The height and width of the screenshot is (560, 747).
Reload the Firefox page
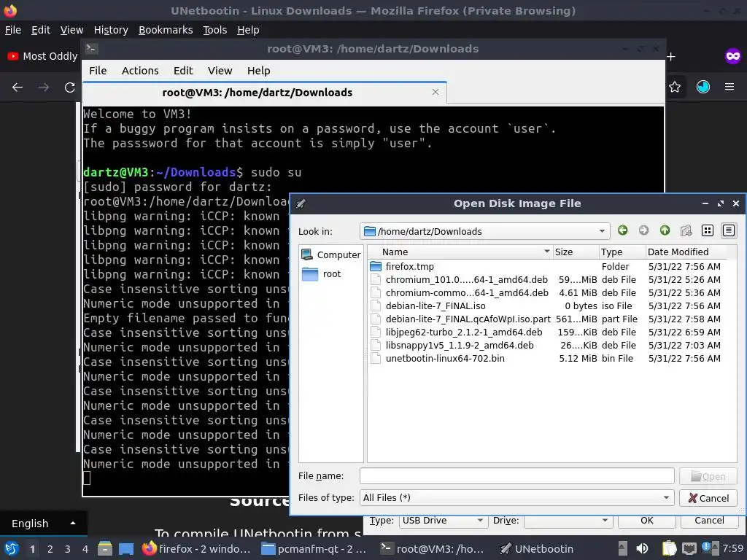point(69,87)
